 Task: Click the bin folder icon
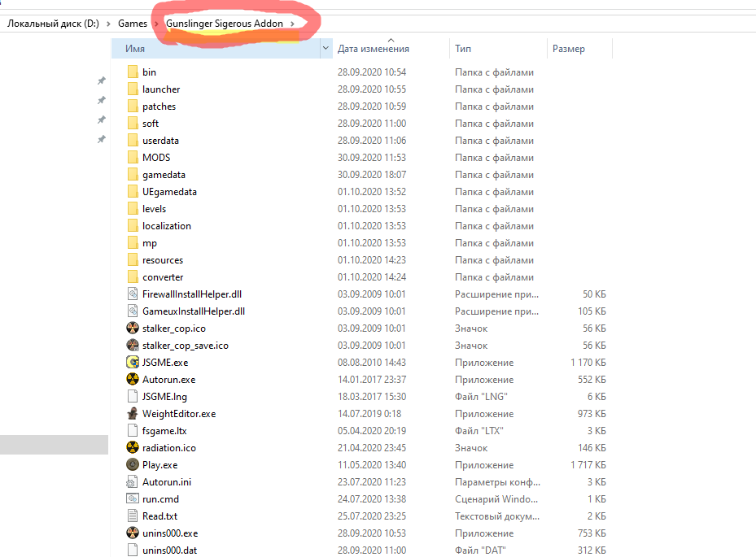(133, 72)
